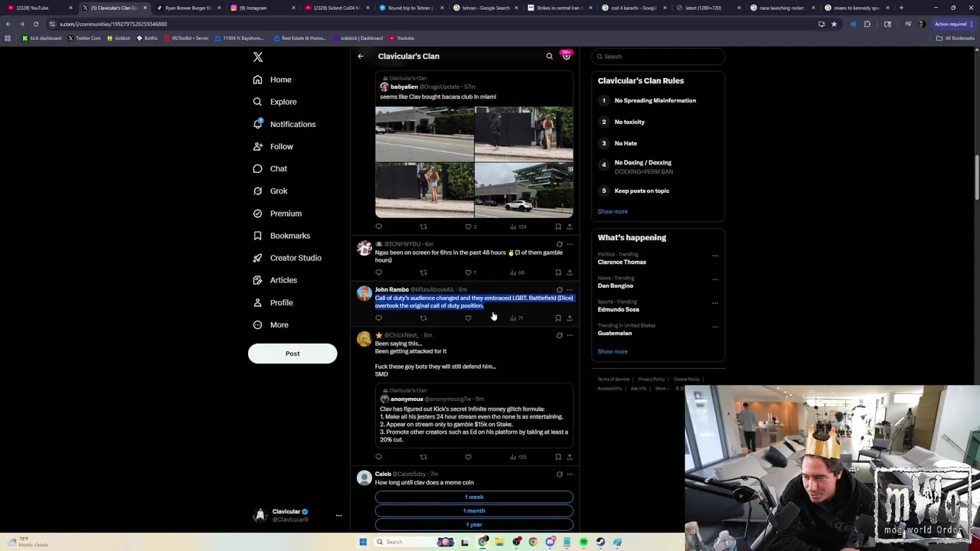Click the Post button
The image size is (980, 551).
coord(292,354)
